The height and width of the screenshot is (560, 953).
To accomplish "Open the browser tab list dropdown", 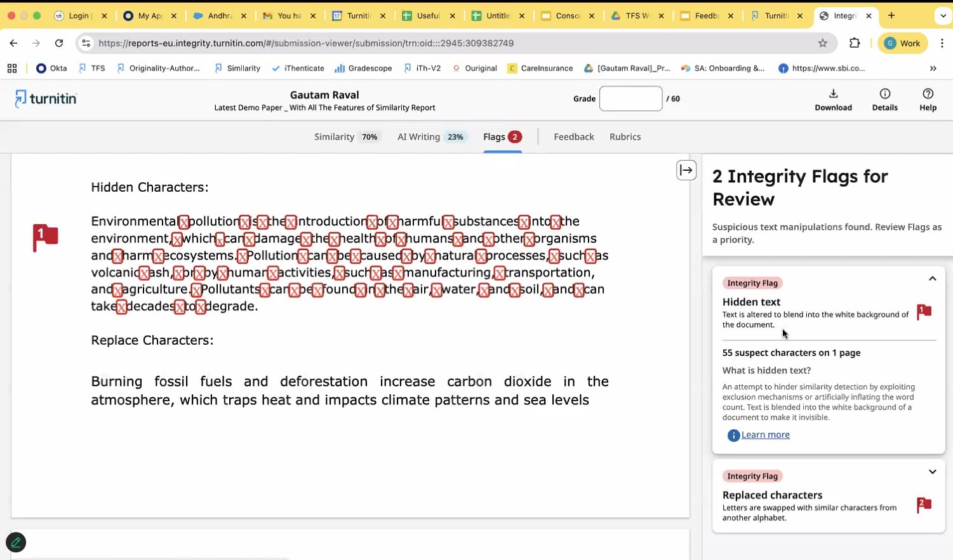I will click(x=943, y=16).
